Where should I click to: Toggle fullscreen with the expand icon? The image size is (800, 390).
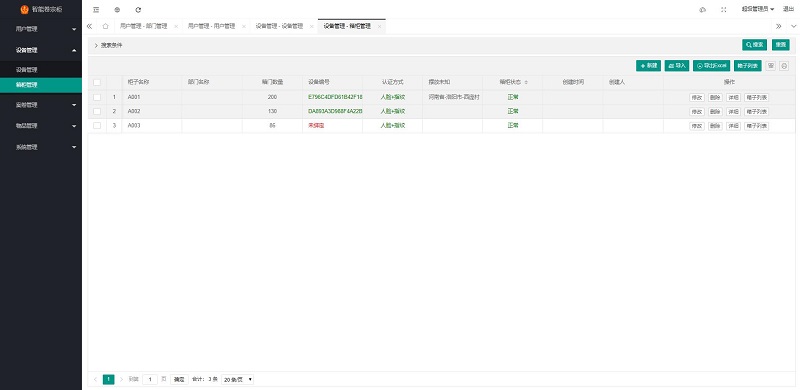(x=723, y=10)
